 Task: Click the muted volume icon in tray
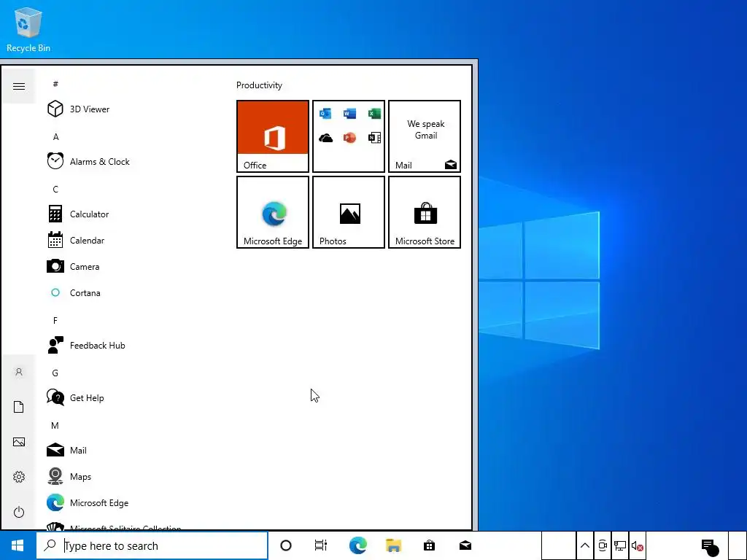638,545
